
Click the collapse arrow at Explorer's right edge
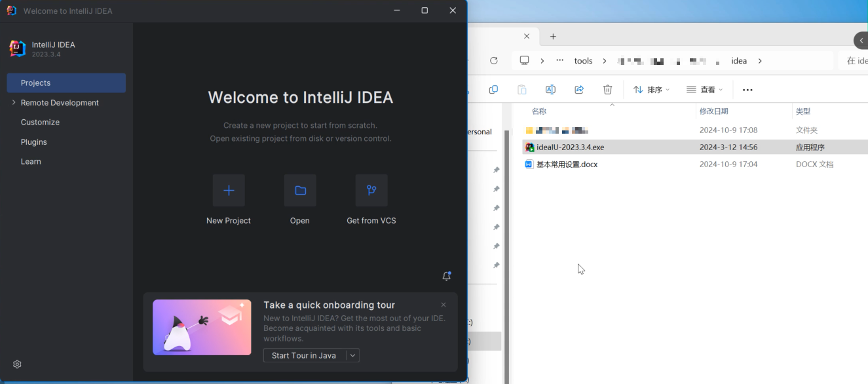[x=861, y=41]
